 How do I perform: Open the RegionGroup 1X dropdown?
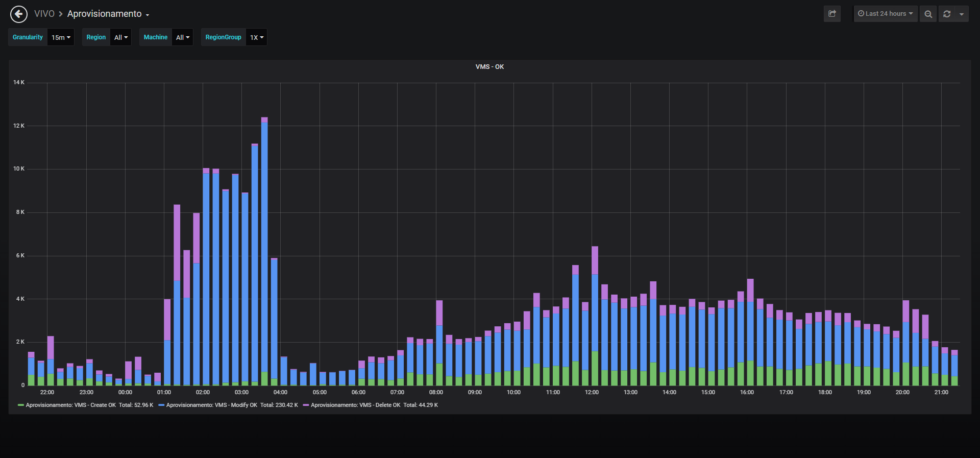coord(256,37)
